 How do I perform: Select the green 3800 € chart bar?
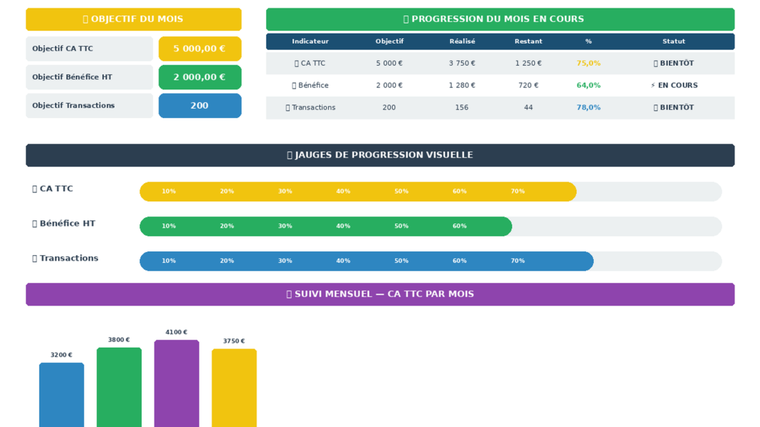point(119,388)
